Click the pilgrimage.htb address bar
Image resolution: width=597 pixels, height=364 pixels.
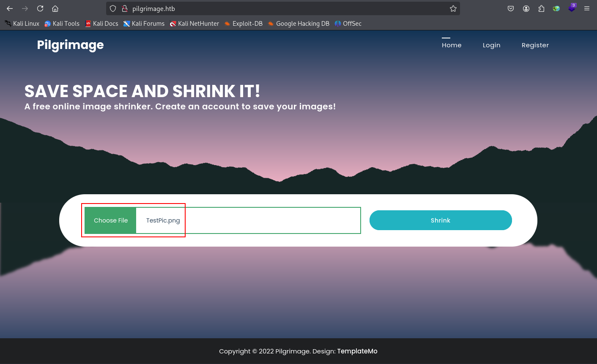[x=283, y=8]
